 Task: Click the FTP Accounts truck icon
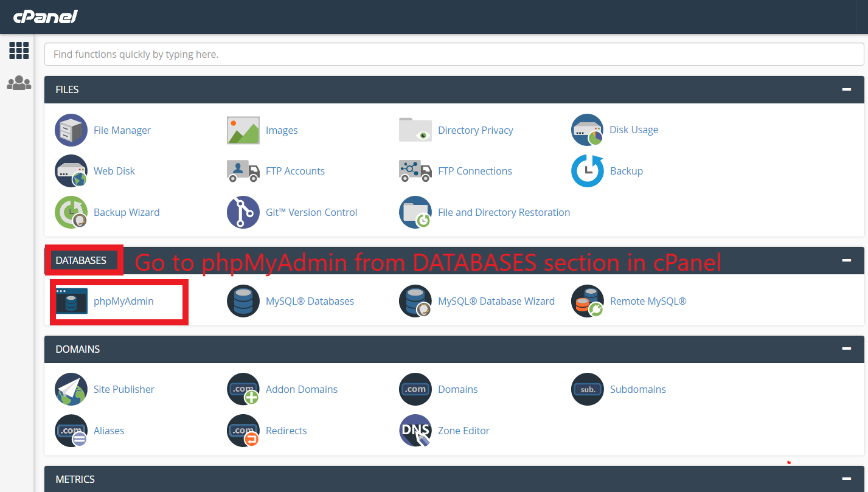tap(243, 171)
